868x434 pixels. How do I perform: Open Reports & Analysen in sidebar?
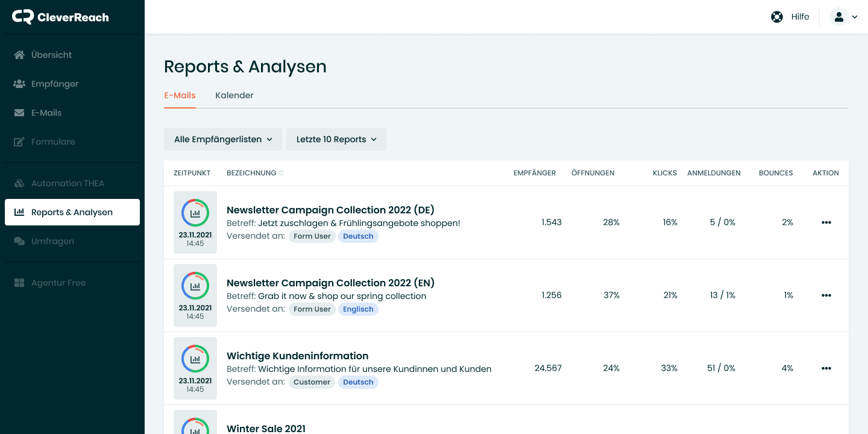(72, 212)
